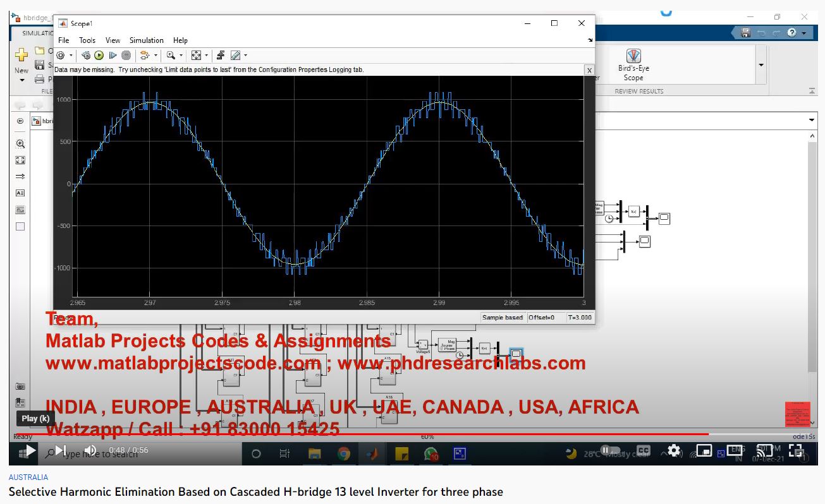The width and height of the screenshot is (825, 504).
Task: Click the Scale Axes Limits icon
Action: 196,56
